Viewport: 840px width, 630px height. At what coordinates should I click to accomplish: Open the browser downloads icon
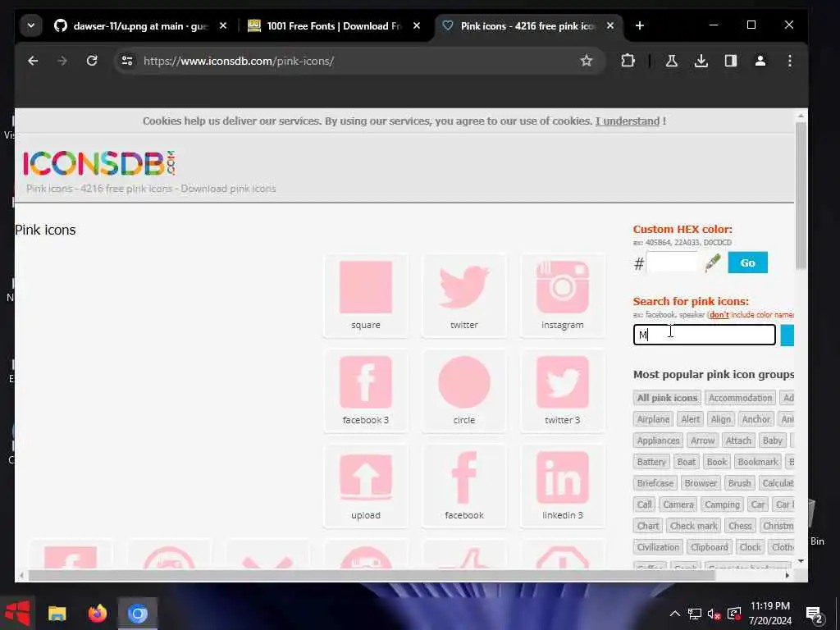(x=701, y=61)
